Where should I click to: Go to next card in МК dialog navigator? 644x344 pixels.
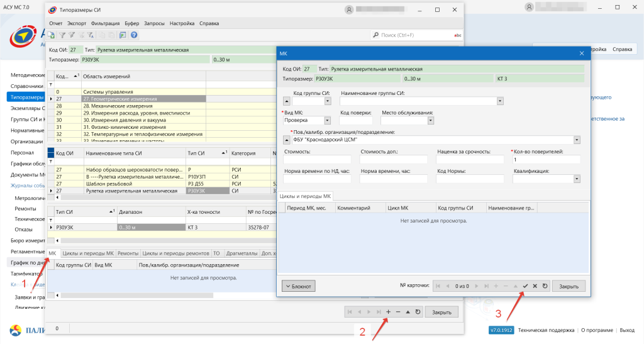tap(477, 286)
